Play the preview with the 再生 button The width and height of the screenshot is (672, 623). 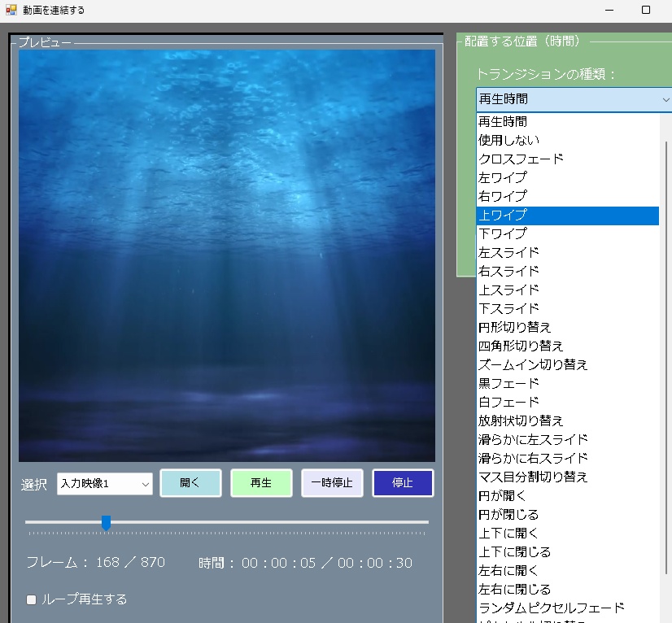click(261, 482)
